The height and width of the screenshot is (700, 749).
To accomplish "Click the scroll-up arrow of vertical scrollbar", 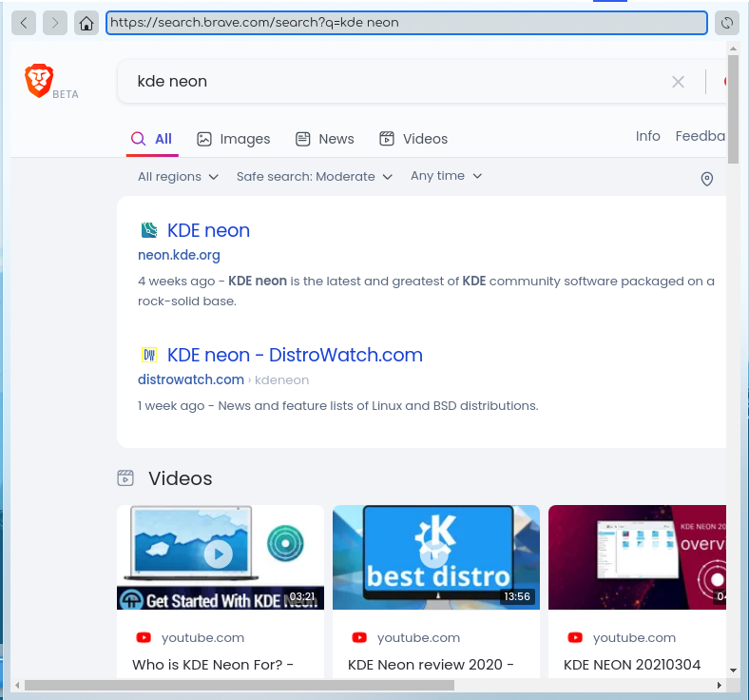I will click(x=733, y=49).
